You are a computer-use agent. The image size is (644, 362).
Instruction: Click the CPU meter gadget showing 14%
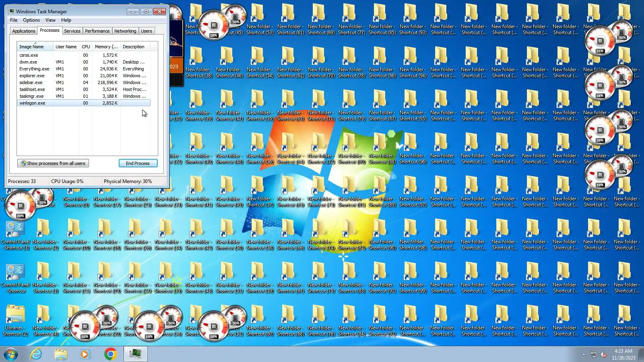[x=149, y=326]
